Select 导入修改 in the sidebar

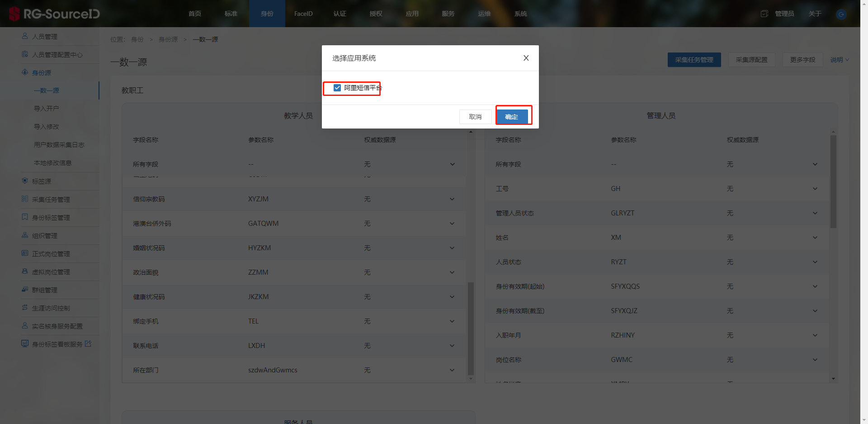pos(47,127)
